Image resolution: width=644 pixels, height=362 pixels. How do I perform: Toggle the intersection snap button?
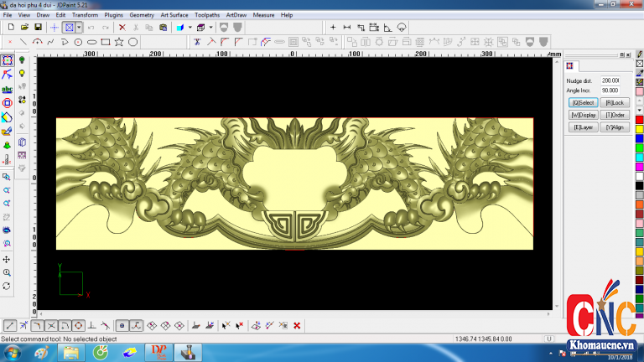tap(52, 325)
